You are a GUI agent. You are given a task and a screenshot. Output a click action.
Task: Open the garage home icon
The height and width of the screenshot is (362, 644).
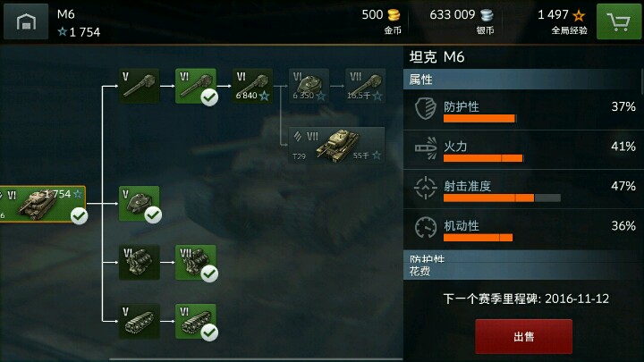point(26,21)
